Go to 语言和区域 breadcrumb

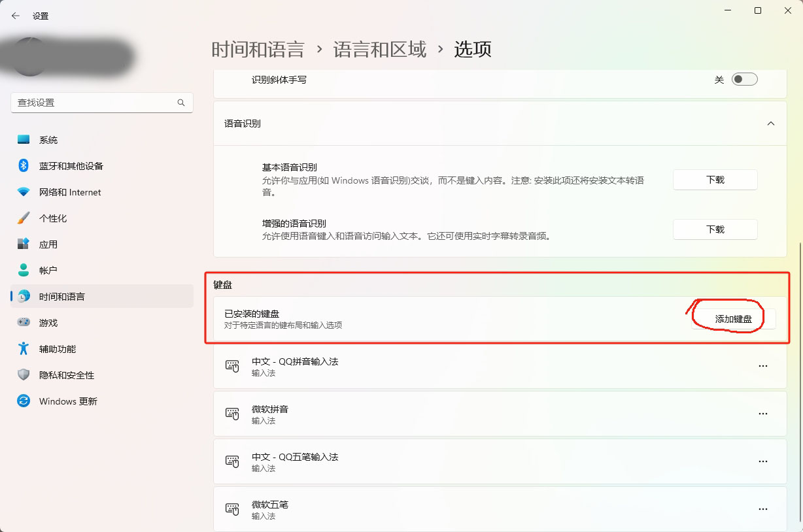pyautogui.click(x=380, y=49)
